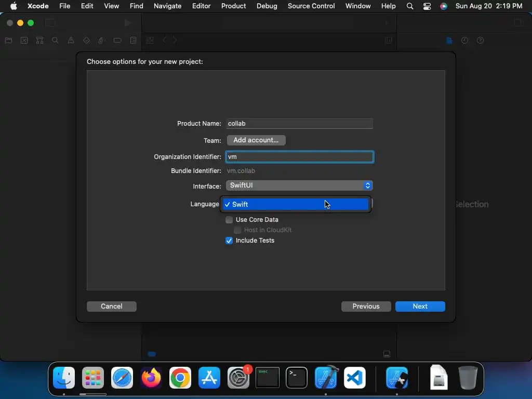Open System Settings from the Dock

pyautogui.click(x=238, y=378)
